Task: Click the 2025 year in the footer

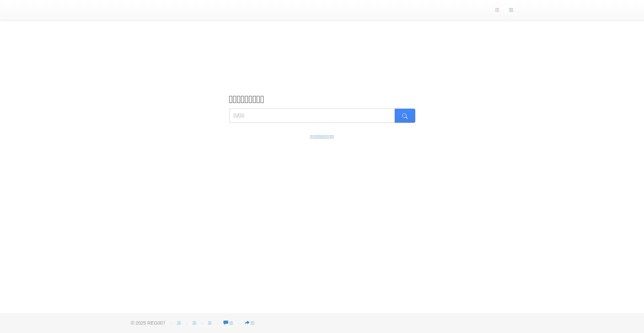Action: [141, 323]
